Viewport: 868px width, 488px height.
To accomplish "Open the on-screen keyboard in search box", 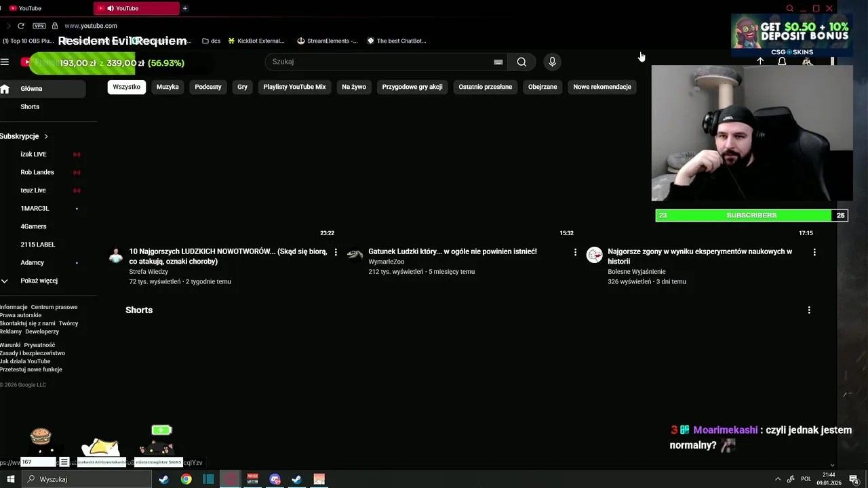I will click(498, 62).
